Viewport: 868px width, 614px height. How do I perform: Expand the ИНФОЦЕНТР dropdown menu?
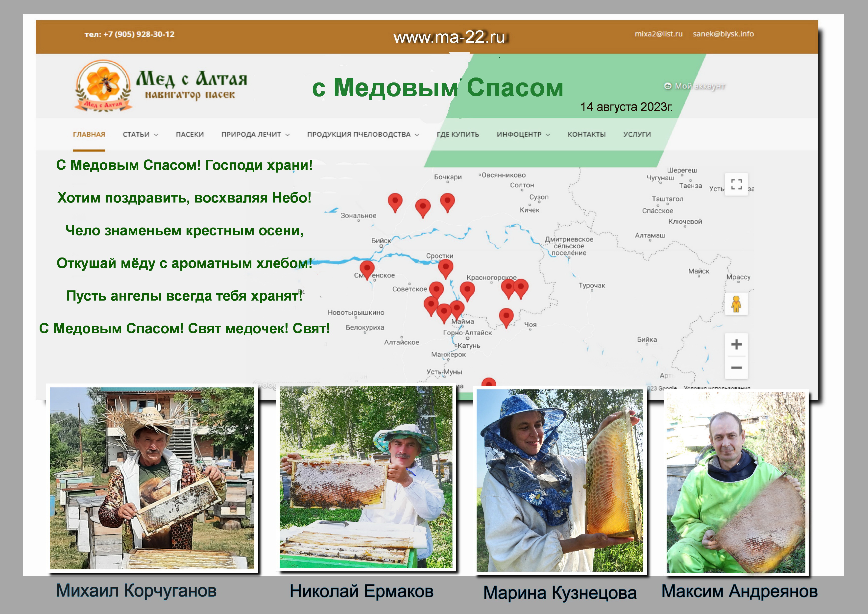[523, 134]
